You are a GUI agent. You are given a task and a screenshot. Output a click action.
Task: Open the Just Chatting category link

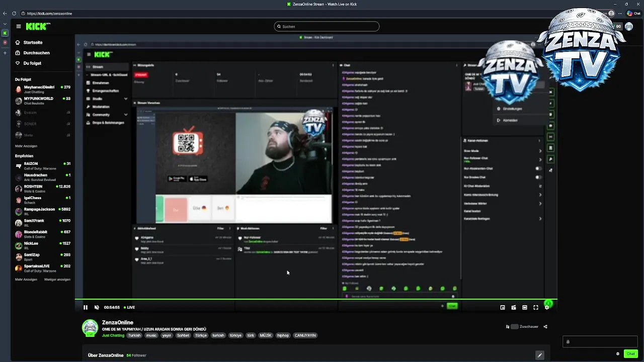point(113,335)
